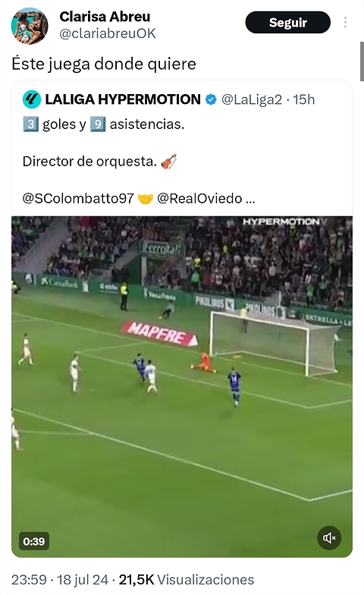Open the 15h timestamp of quoted post
Screen dimensions: 364x595
[x=304, y=99]
